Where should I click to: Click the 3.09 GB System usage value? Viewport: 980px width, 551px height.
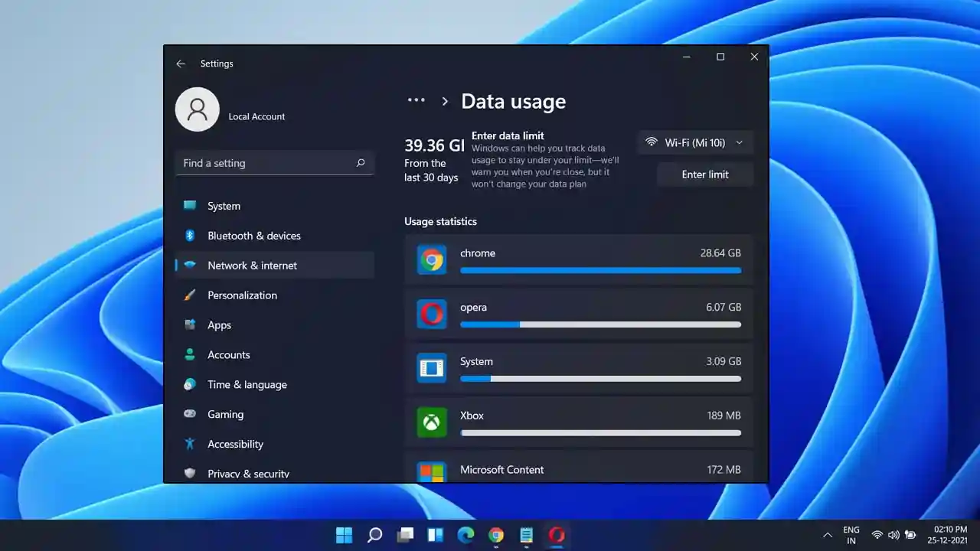coord(724,361)
